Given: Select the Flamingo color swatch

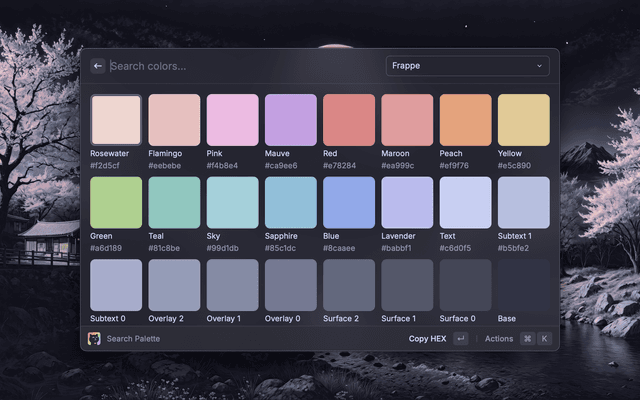Looking at the screenshot, I should click(x=174, y=120).
